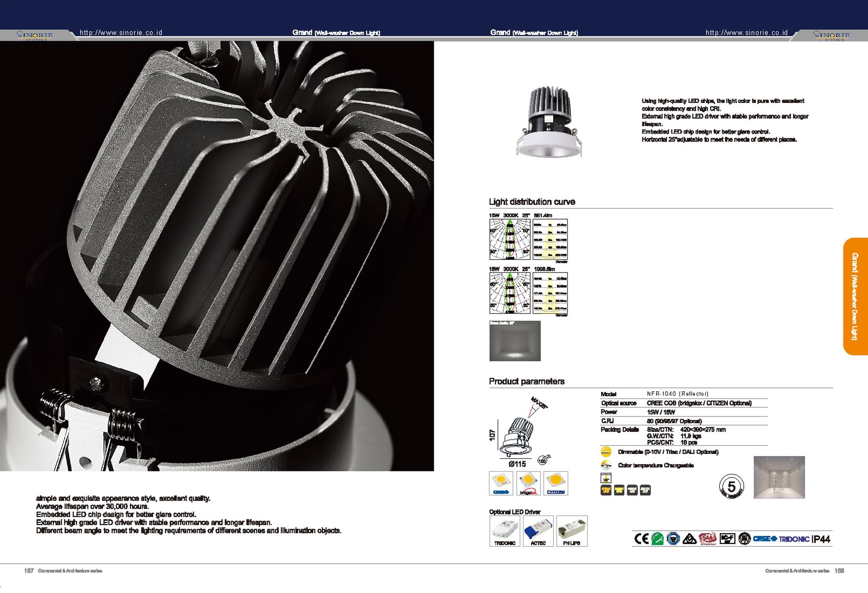Viewport: 868px width, 593px height.
Task: Click the CITIZEN COB chip image
Action: click(556, 483)
